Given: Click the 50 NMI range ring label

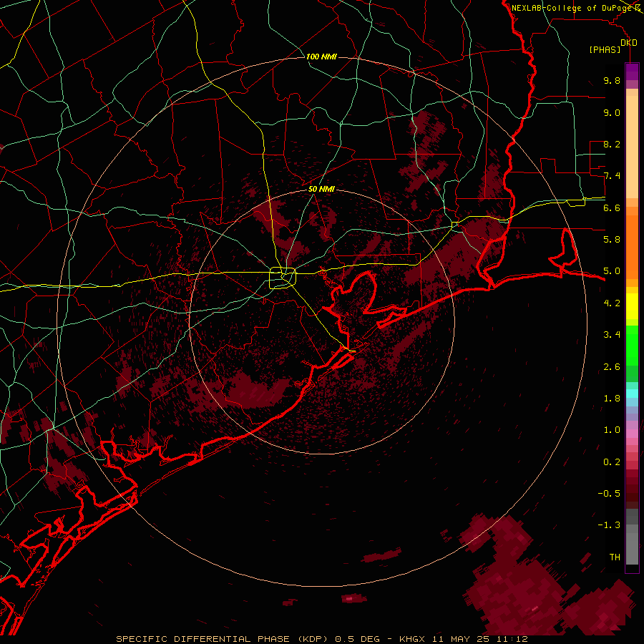Looking at the screenshot, I should pyautogui.click(x=321, y=190).
